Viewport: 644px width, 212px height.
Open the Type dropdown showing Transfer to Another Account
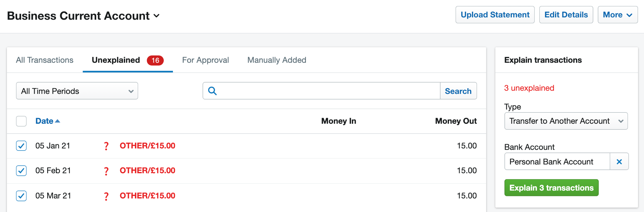566,121
